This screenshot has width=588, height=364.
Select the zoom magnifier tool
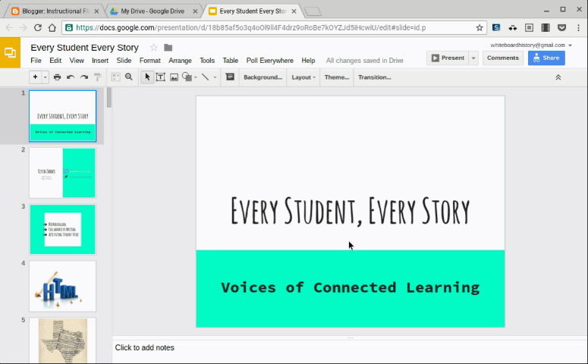tap(129, 77)
